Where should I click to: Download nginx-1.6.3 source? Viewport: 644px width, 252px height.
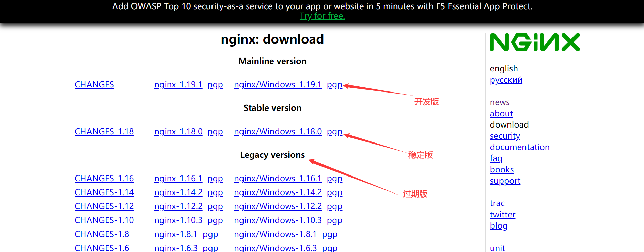pyautogui.click(x=176, y=248)
